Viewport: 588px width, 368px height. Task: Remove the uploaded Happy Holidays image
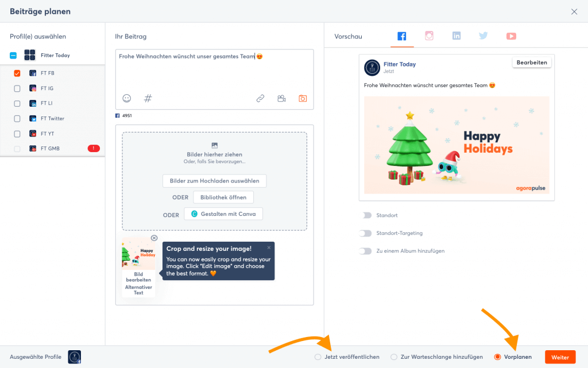[154, 238]
